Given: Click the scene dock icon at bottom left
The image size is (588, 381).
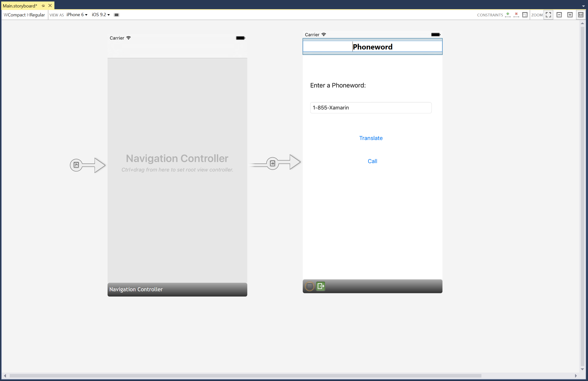Looking at the screenshot, I should coord(309,286).
